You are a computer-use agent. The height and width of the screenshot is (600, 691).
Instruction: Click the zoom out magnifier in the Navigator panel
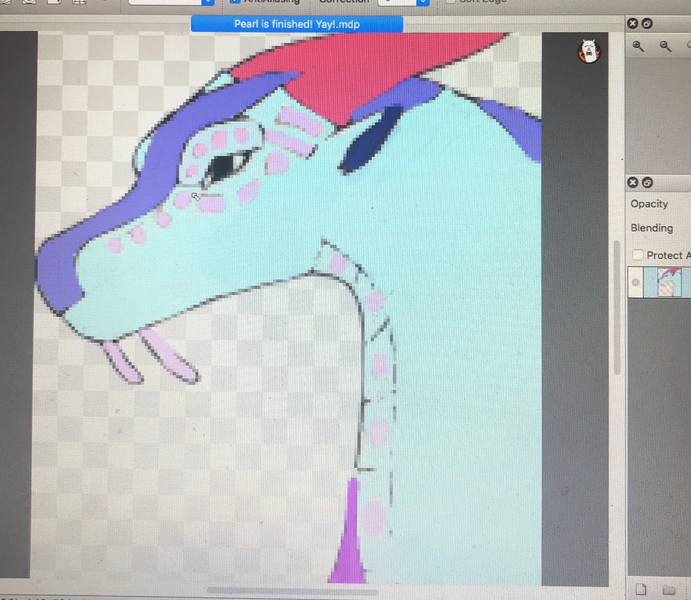[666, 46]
